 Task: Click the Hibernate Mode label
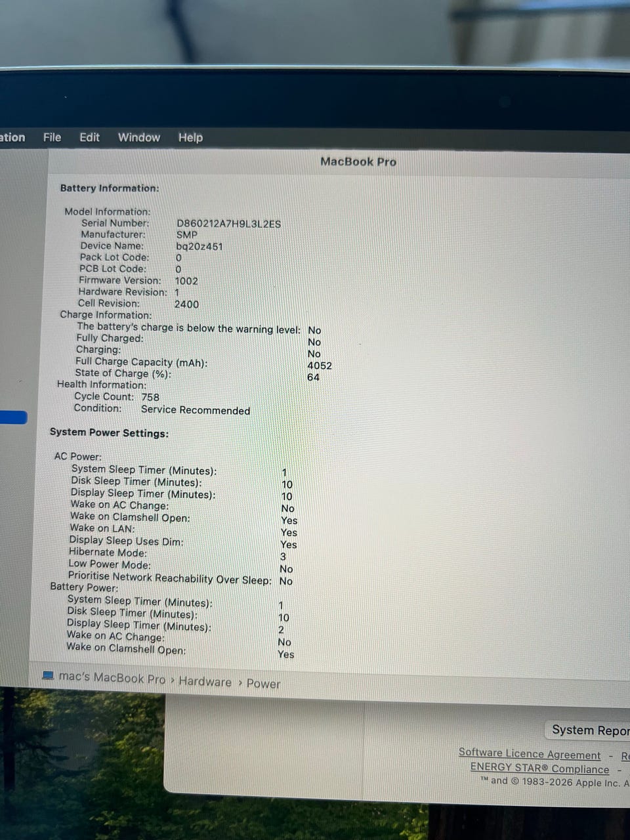pyautogui.click(x=108, y=553)
